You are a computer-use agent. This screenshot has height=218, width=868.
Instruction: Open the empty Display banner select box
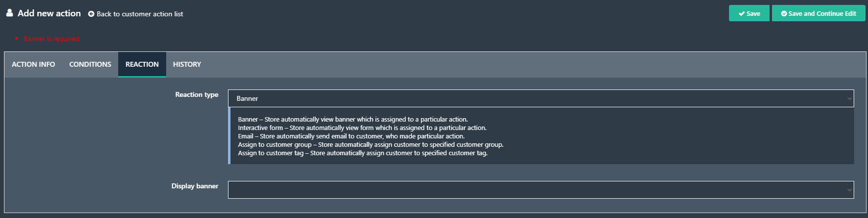pyautogui.click(x=541, y=190)
